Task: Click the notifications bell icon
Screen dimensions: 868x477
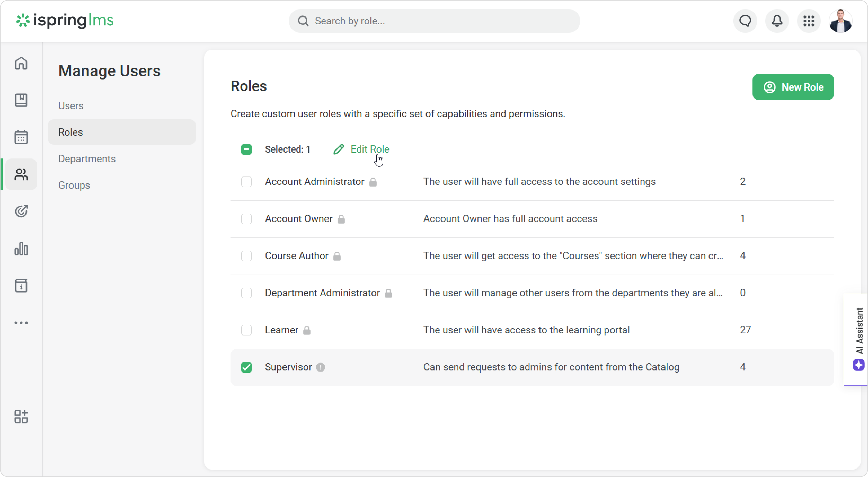Action: pyautogui.click(x=777, y=21)
